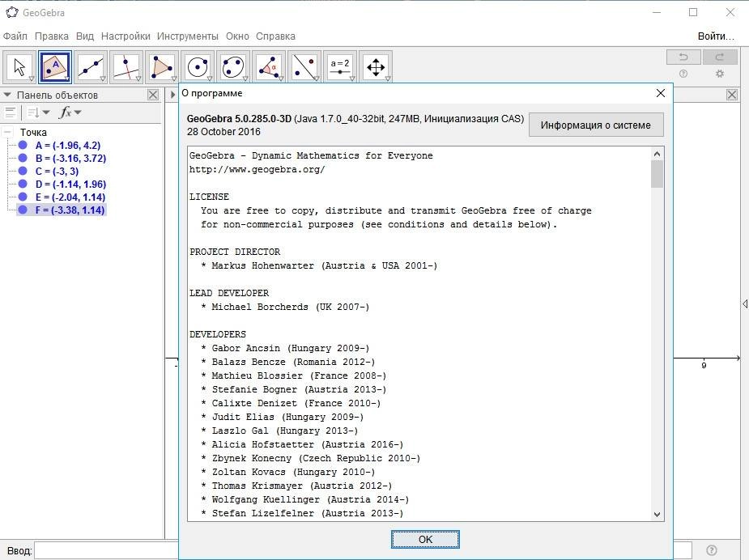Toggle the object panel list-style icon
Viewport: 749px width, 560px height.
click(x=10, y=112)
